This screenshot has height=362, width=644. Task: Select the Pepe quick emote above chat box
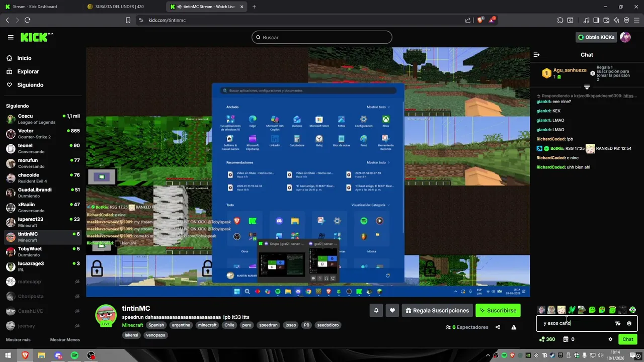click(582, 310)
